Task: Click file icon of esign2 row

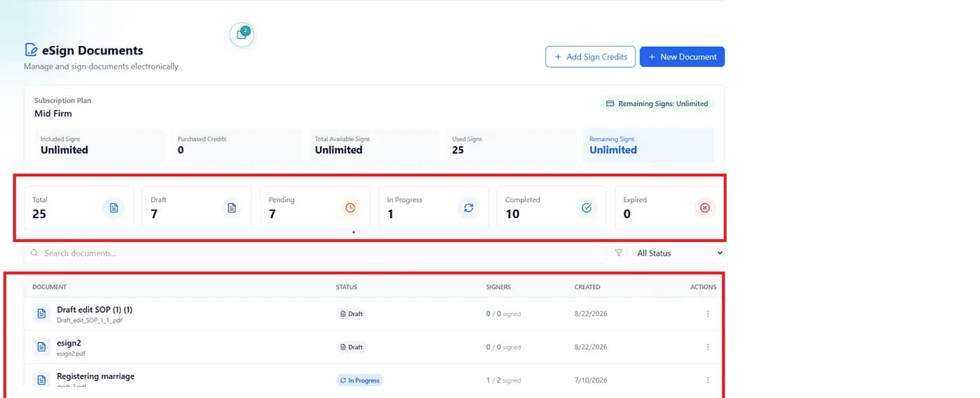Action: click(x=41, y=347)
